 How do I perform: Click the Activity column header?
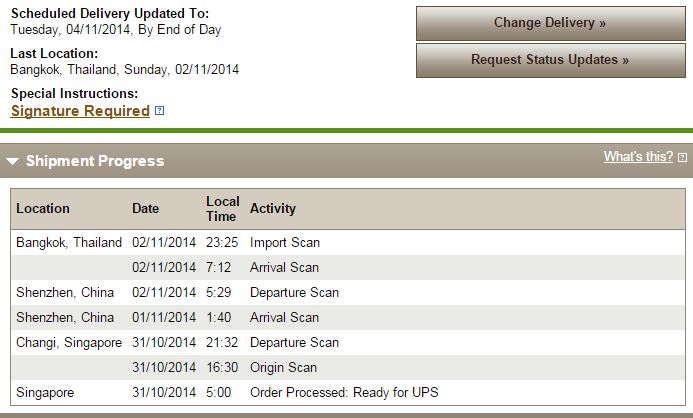pos(273,209)
